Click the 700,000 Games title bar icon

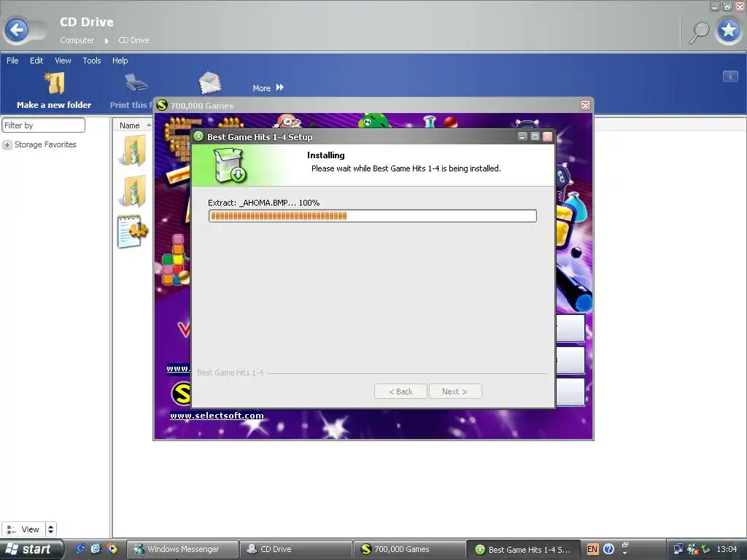tap(162, 105)
